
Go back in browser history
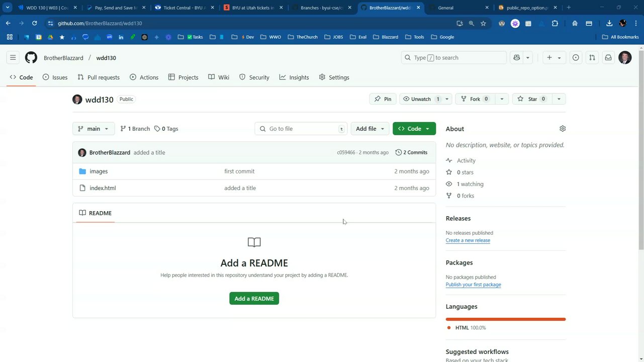(8, 23)
